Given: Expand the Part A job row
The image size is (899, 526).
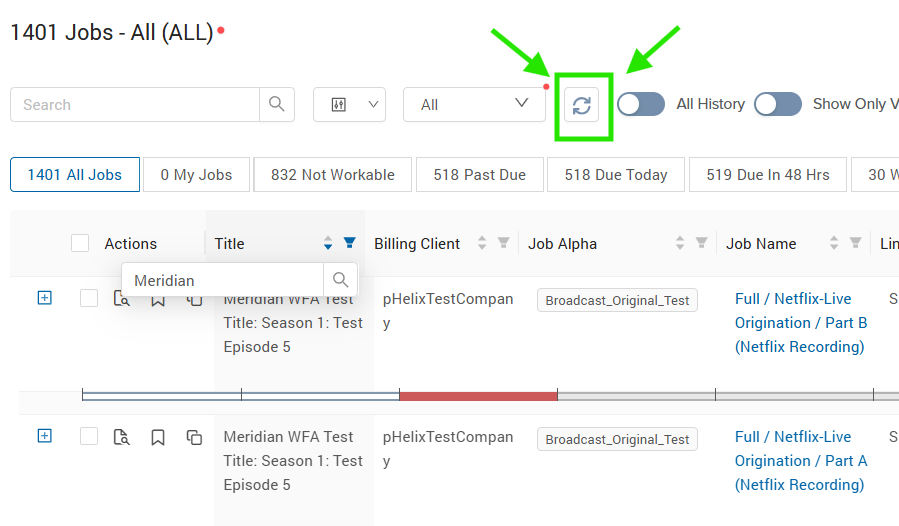Looking at the screenshot, I should point(45,436).
